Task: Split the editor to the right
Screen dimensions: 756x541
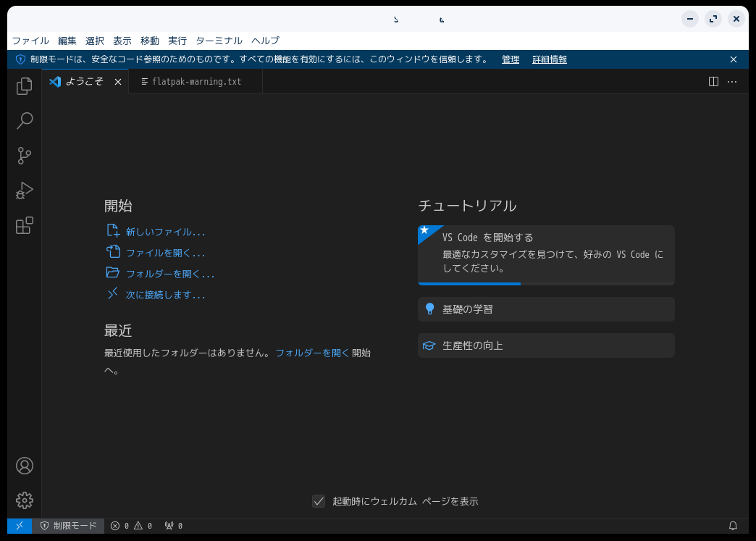Action: (x=713, y=82)
